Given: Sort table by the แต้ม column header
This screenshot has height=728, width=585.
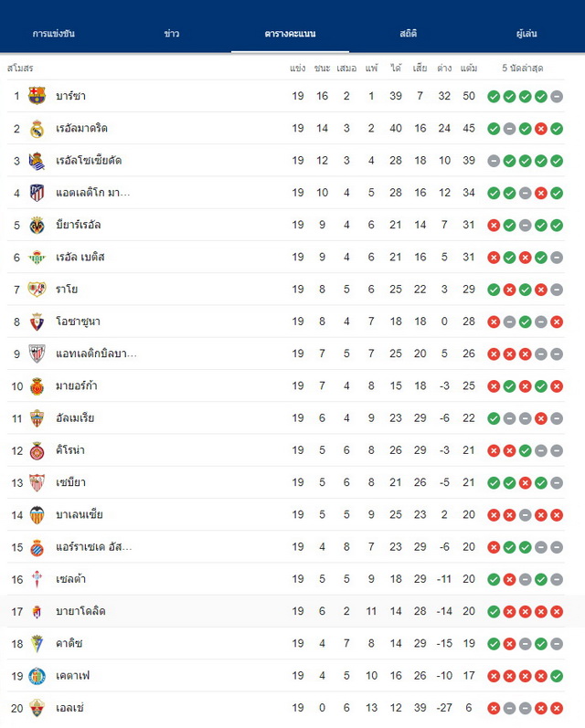Looking at the screenshot, I should [469, 69].
